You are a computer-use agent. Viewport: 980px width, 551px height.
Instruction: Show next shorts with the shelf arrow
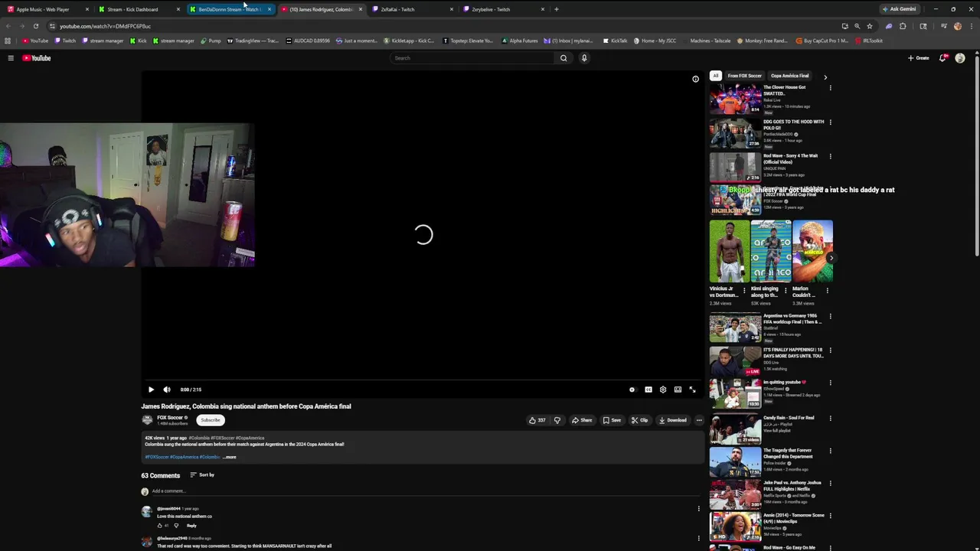click(831, 258)
